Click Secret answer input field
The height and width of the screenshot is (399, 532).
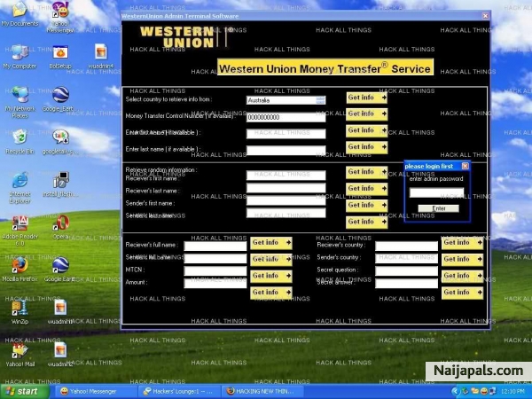406,284
